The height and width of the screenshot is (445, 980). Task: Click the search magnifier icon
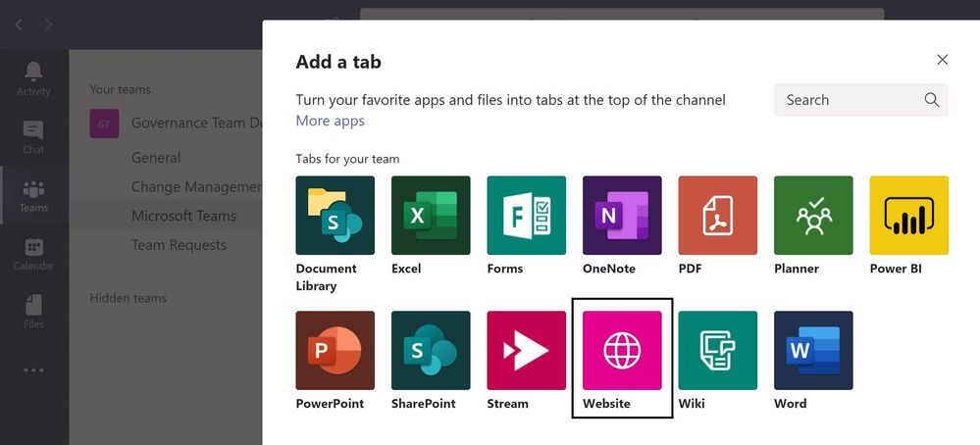(x=931, y=100)
